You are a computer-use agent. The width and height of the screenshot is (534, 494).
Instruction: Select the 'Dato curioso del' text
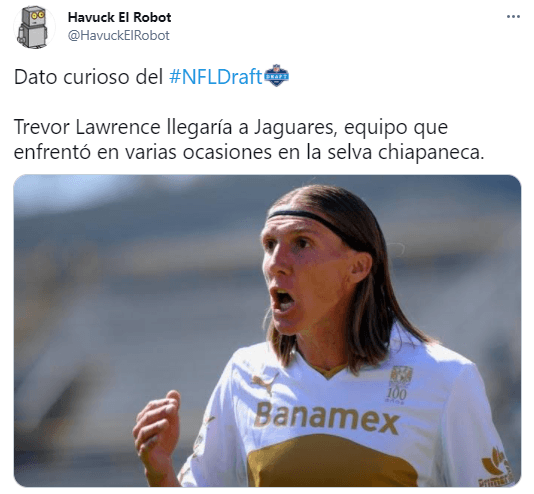pyautogui.click(x=88, y=77)
